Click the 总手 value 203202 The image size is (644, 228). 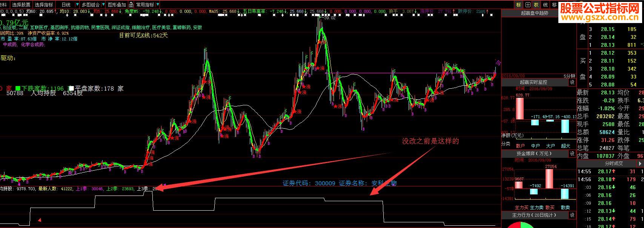[605, 116]
